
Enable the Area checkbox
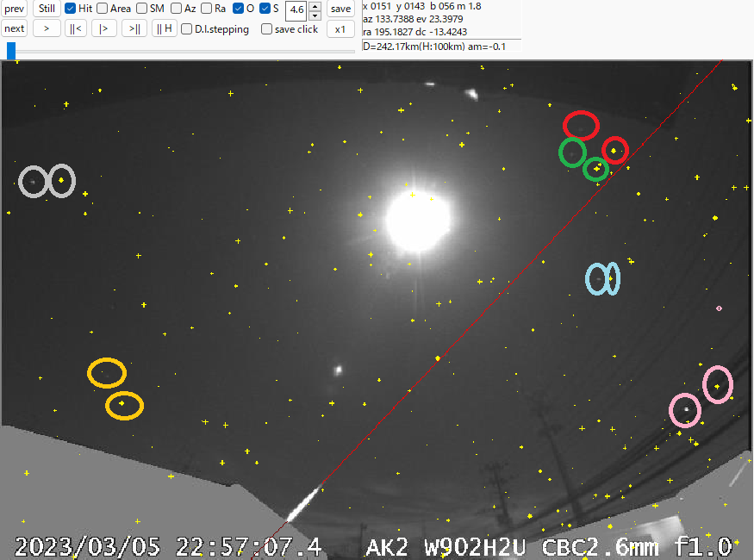103,9
